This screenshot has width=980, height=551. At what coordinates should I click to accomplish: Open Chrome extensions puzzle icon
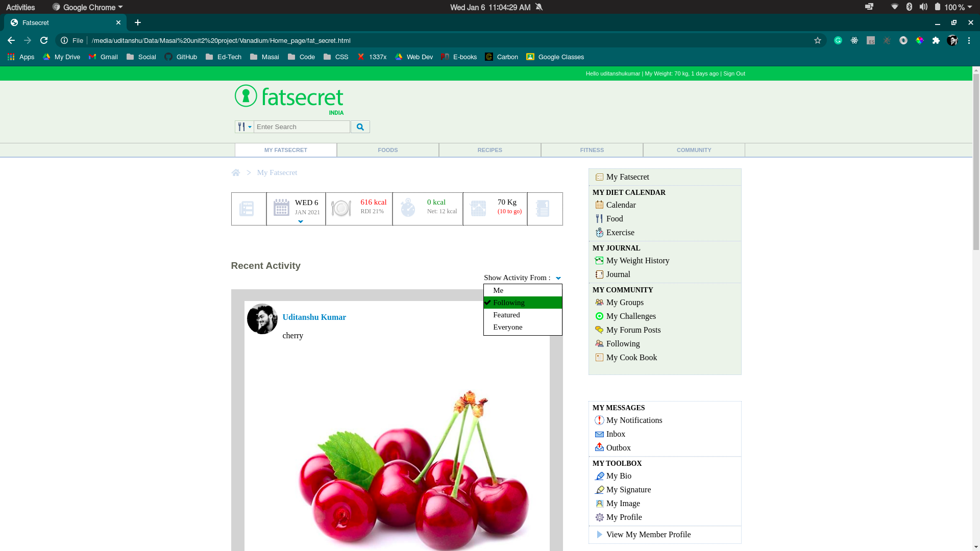936,41
